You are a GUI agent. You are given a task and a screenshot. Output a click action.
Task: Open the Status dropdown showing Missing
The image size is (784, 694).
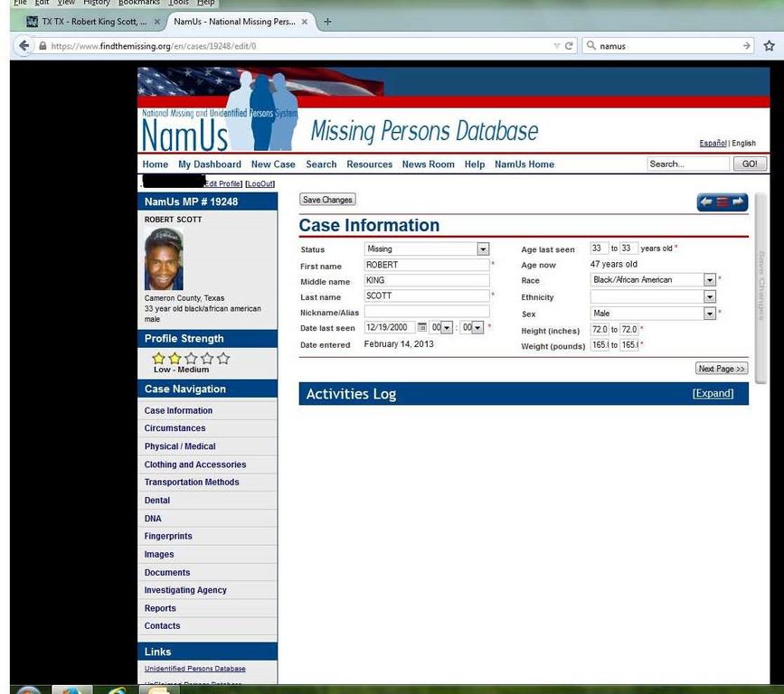pos(483,249)
